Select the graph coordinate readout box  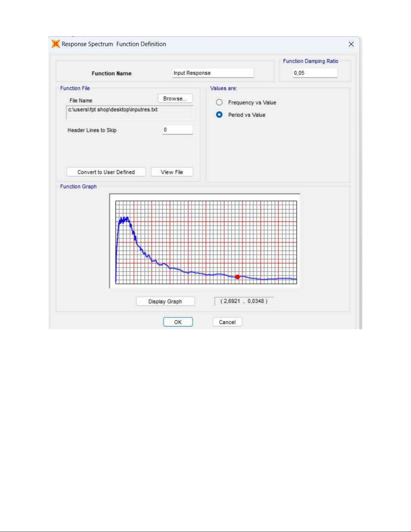(x=244, y=301)
